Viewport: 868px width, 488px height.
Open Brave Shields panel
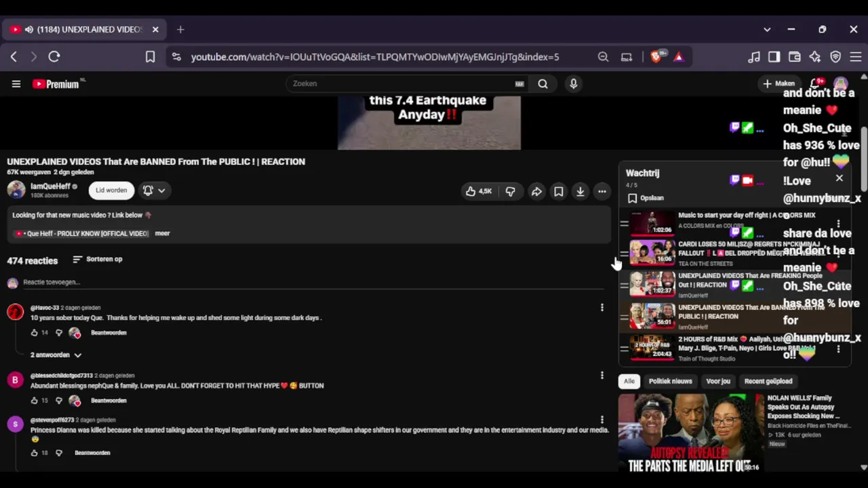[x=656, y=57]
